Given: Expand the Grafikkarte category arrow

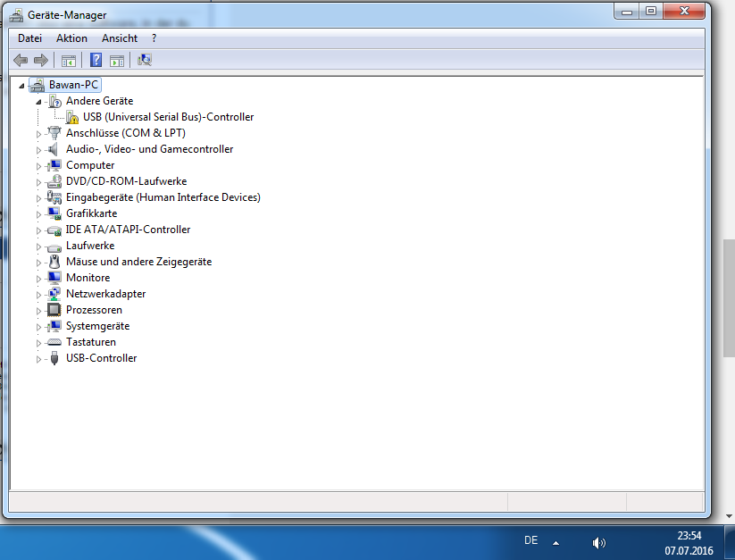Looking at the screenshot, I should (38, 214).
